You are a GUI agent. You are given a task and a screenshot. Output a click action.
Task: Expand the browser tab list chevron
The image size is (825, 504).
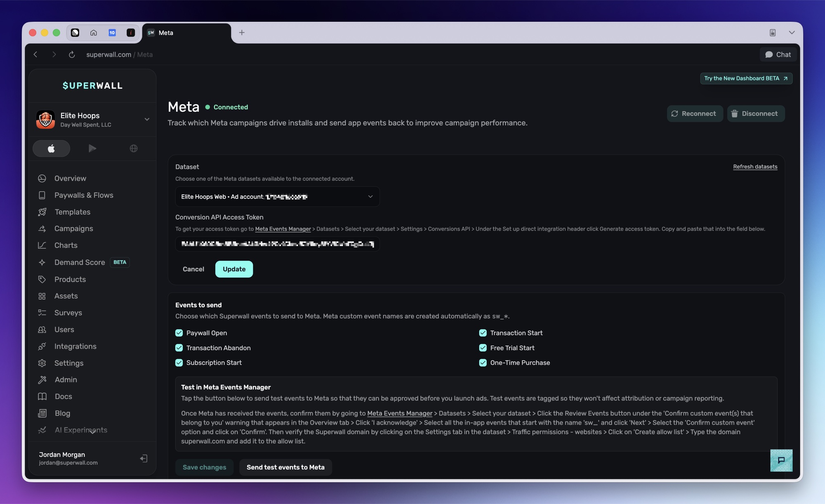[x=792, y=33]
